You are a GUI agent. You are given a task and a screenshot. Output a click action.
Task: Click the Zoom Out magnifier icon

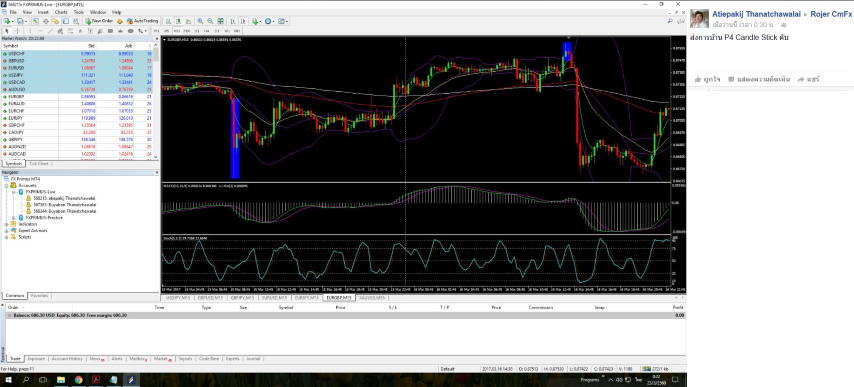pyautogui.click(x=210, y=21)
